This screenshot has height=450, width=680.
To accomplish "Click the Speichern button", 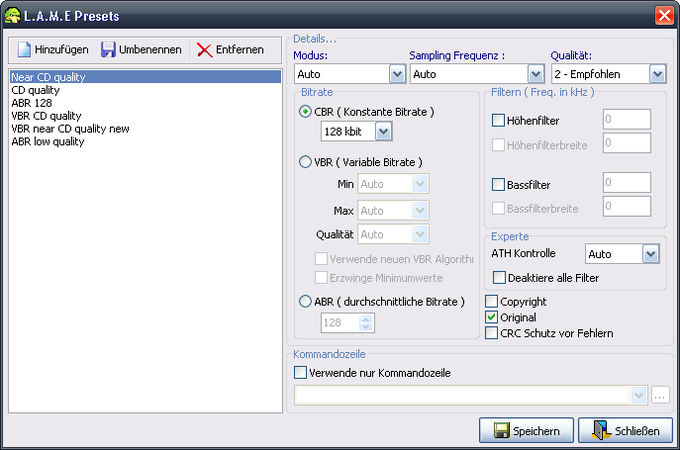I will [526, 430].
